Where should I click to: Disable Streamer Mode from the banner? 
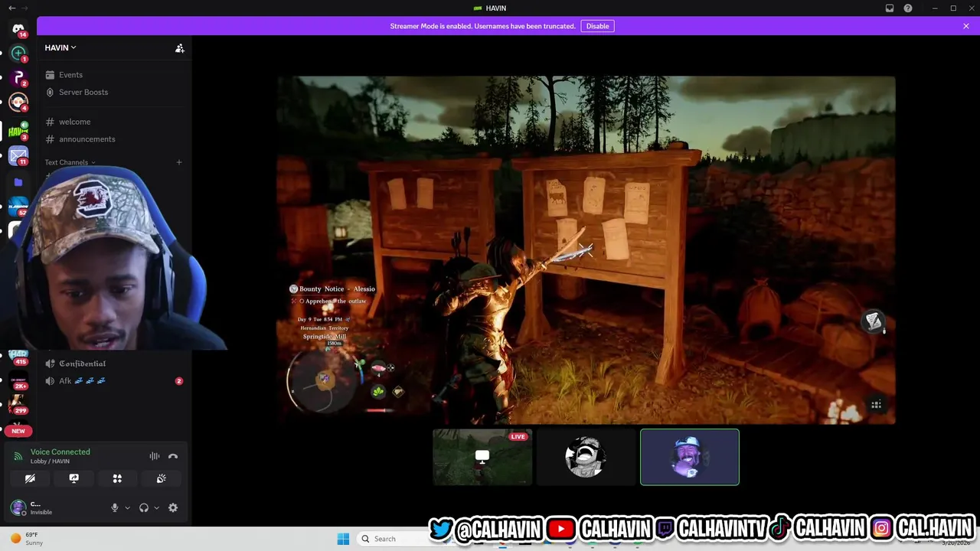pos(597,26)
